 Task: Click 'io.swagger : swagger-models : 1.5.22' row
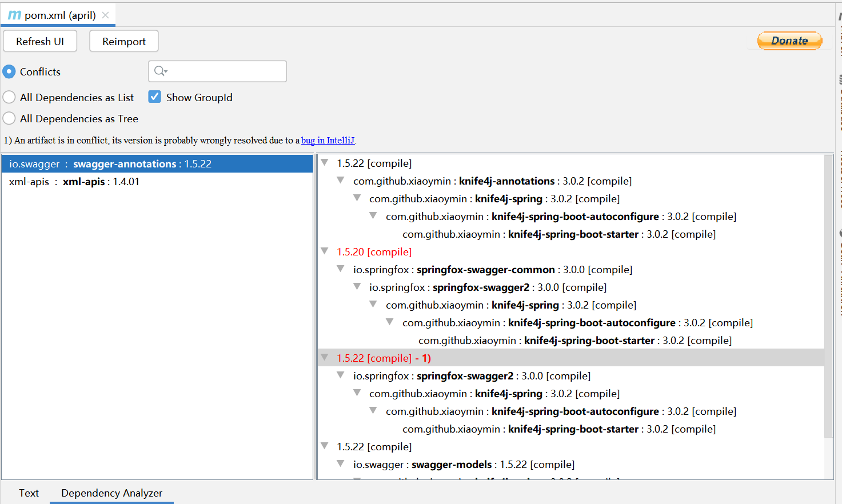click(464, 465)
